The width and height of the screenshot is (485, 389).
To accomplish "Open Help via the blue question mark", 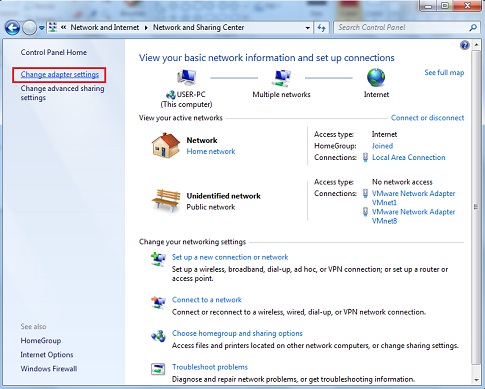I will click(x=465, y=45).
